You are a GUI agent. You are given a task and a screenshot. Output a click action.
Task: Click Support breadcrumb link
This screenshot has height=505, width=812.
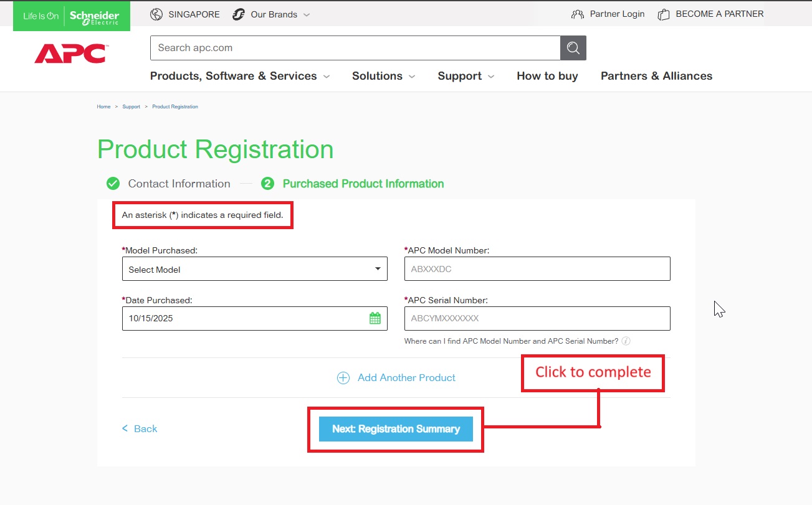[x=131, y=107]
